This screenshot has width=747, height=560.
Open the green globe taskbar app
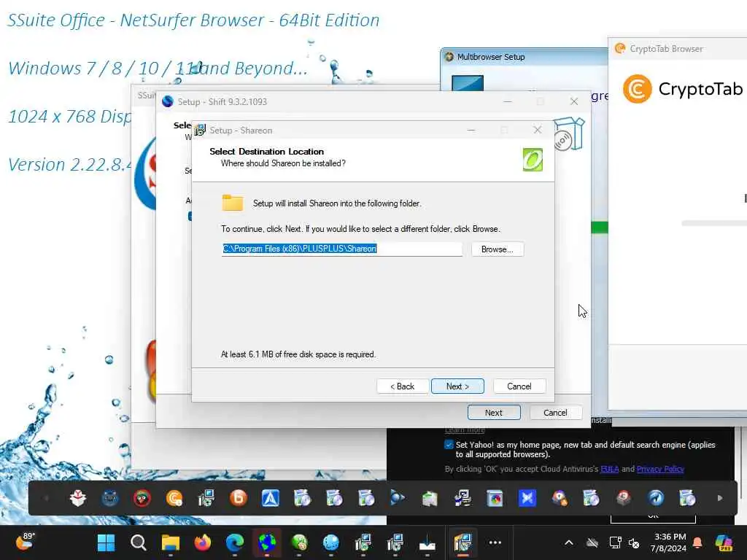(299, 542)
